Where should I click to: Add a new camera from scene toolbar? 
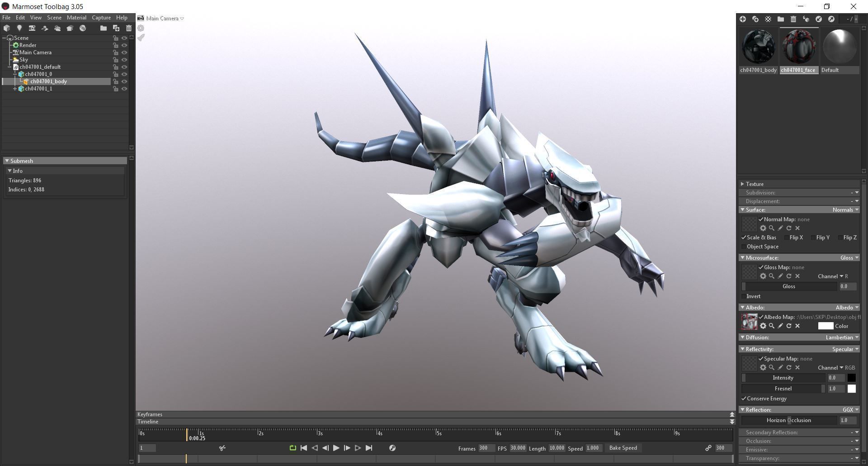(x=32, y=28)
